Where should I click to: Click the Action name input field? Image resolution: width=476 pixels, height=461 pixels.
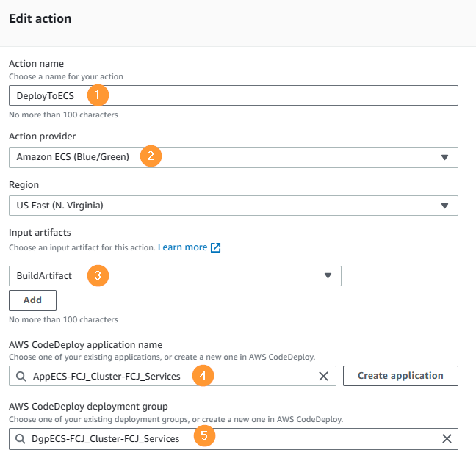pos(233,95)
